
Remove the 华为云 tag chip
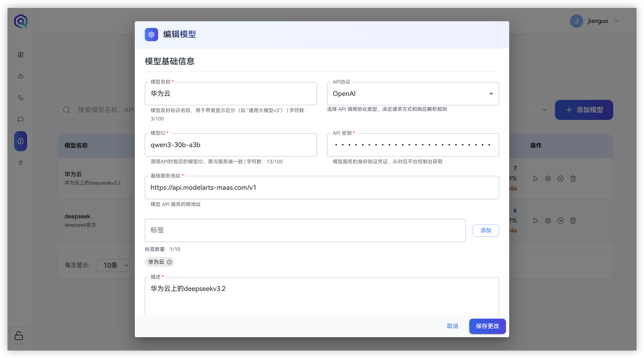tap(169, 262)
